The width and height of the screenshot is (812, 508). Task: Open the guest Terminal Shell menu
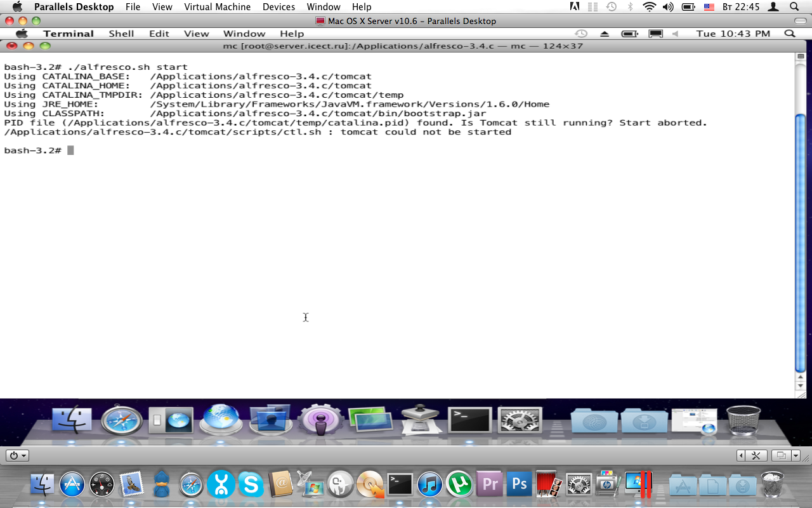pyautogui.click(x=121, y=34)
